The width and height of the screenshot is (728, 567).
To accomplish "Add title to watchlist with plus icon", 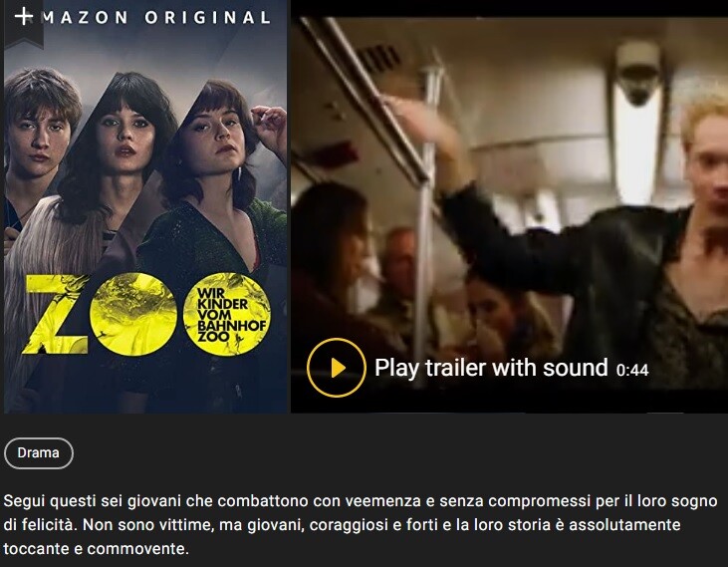I will tap(23, 17).
